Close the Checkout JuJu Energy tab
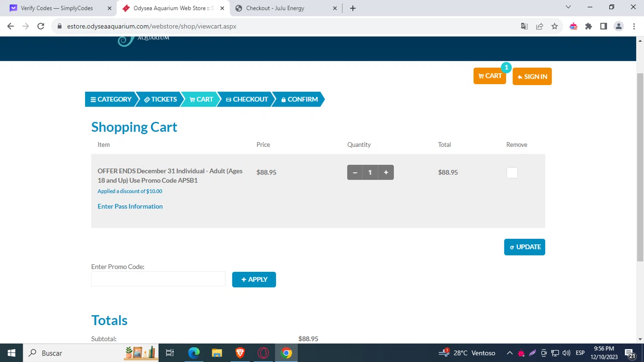 (335, 8)
